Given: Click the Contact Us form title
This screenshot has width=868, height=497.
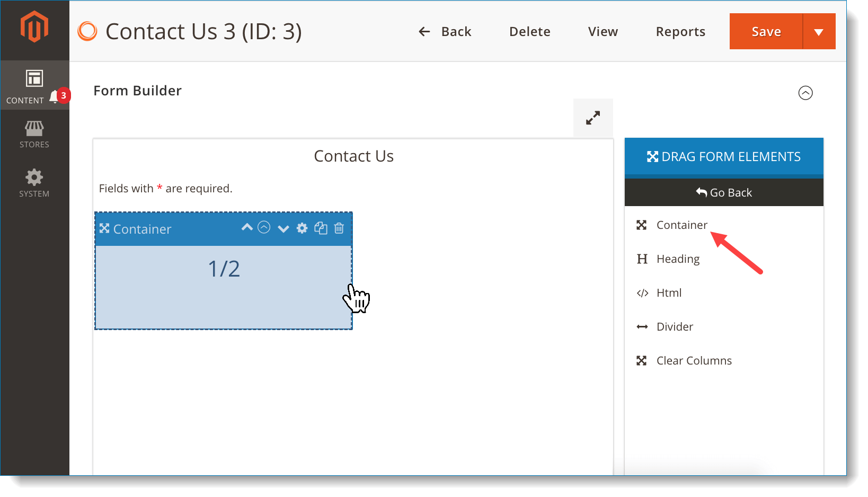Looking at the screenshot, I should 354,156.
